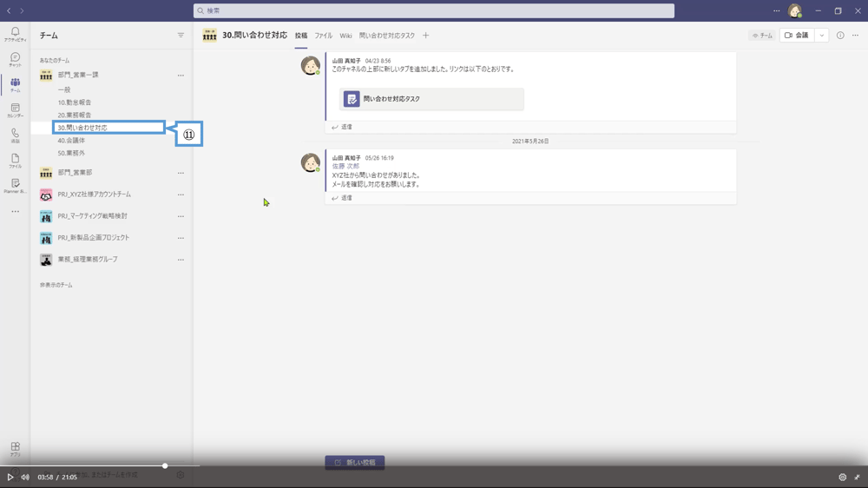Open the profile avatar in title bar
Viewport: 868px width, 488px height.
pyautogui.click(x=795, y=10)
